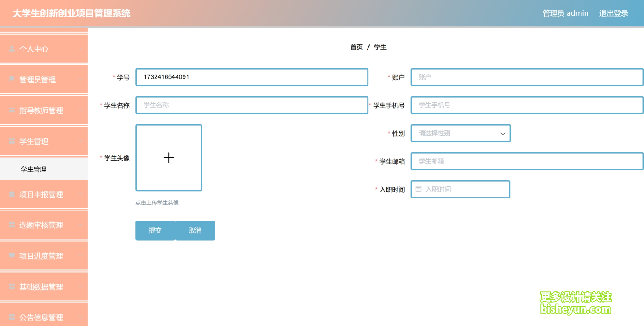Click the list icon beside 指导教师管理
Viewport: 644px width, 326px height.
tap(12, 110)
